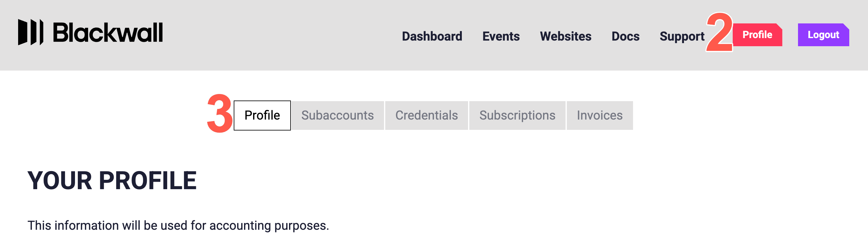The image size is (868, 236).
Task: Click the Blackwall three-bar logo icon
Action: pyautogui.click(x=31, y=32)
